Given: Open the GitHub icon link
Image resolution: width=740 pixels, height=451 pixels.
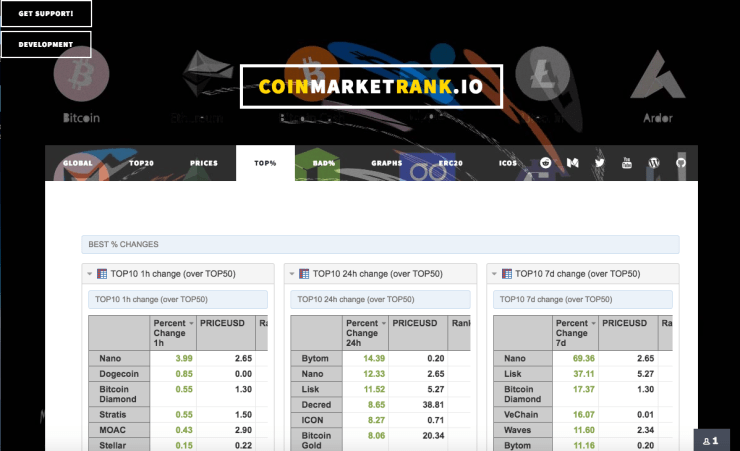Looking at the screenshot, I should coord(681,163).
